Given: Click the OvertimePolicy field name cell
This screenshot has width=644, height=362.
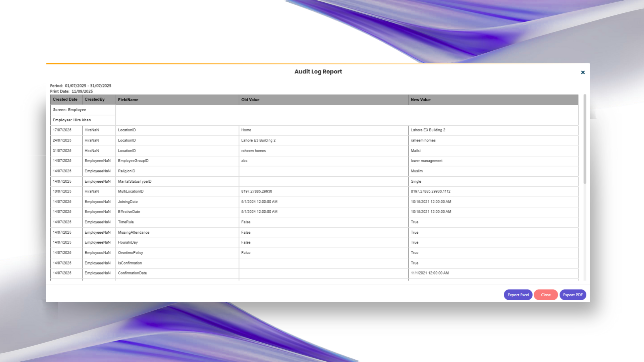Looking at the screenshot, I should 130,253.
